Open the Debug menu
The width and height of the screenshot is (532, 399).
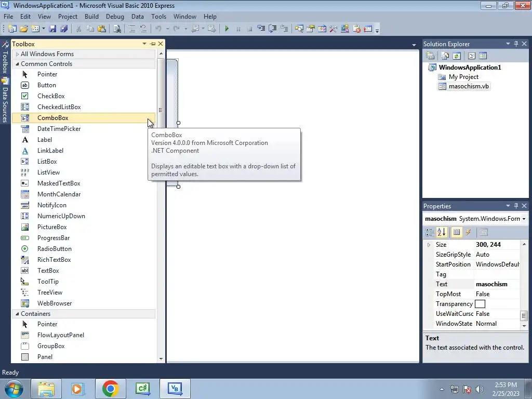(115, 16)
